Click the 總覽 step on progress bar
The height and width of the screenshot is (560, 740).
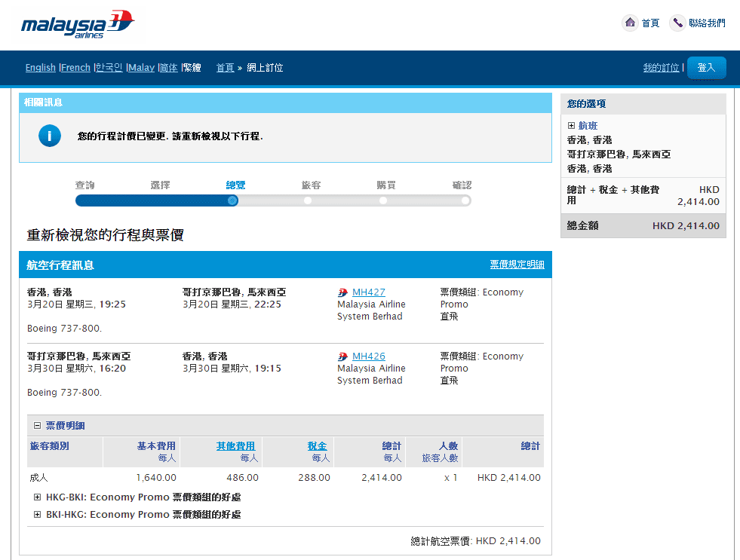pos(233,200)
